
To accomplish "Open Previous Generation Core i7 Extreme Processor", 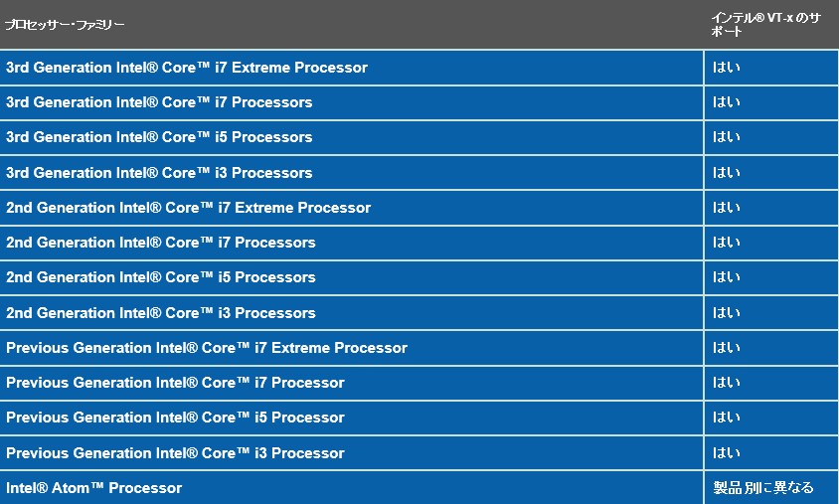I will coord(207,348).
